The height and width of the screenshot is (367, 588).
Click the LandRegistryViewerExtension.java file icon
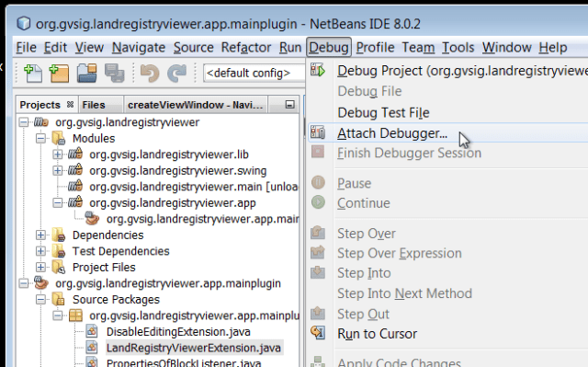pos(92,348)
